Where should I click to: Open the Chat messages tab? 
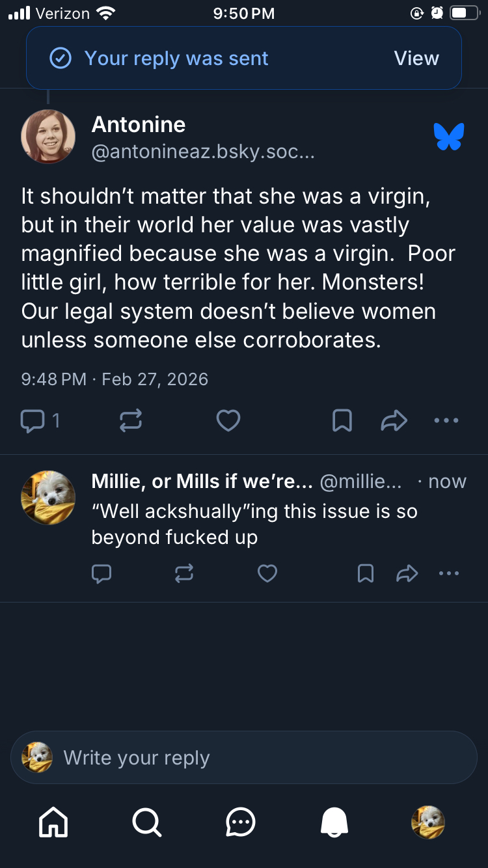241,822
